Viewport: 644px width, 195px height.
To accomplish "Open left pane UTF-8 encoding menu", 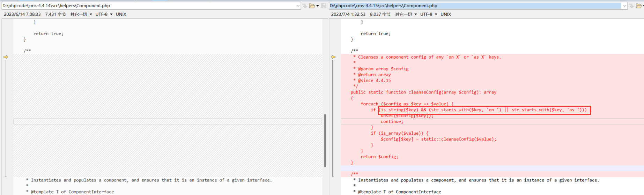I will coord(104,14).
